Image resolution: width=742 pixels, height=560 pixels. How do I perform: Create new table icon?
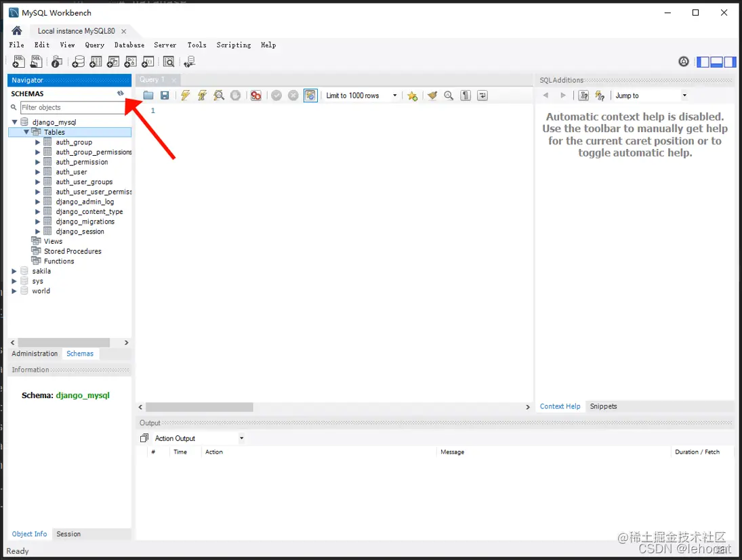tap(96, 62)
